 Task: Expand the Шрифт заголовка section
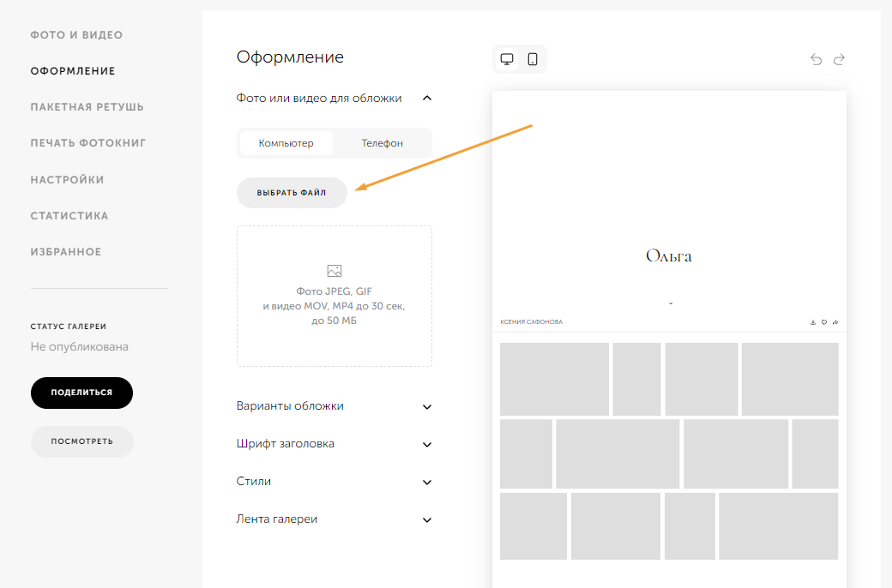[334, 443]
